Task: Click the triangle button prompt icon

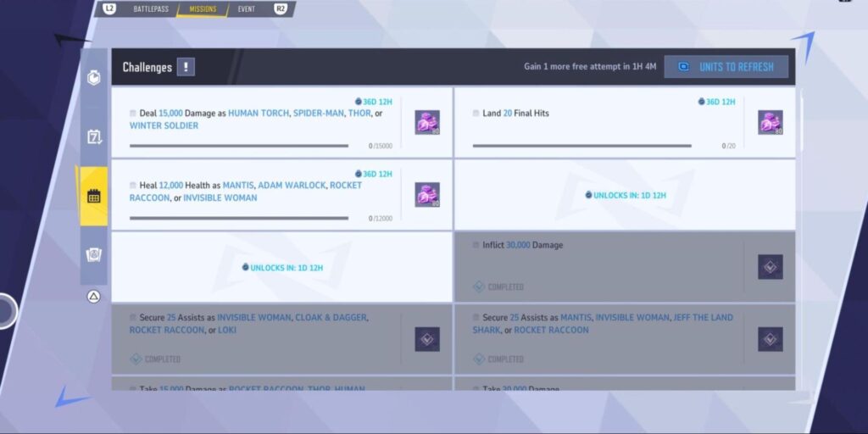Action: [93, 297]
